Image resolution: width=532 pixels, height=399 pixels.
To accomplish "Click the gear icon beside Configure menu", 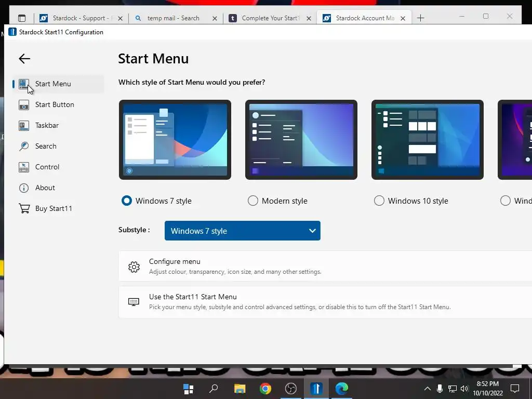I will click(134, 267).
